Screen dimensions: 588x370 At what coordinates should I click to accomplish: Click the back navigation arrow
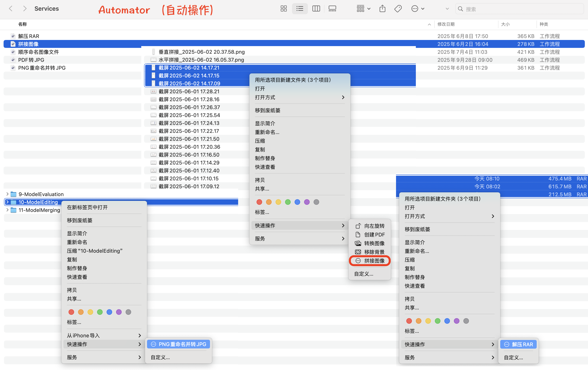click(x=11, y=9)
